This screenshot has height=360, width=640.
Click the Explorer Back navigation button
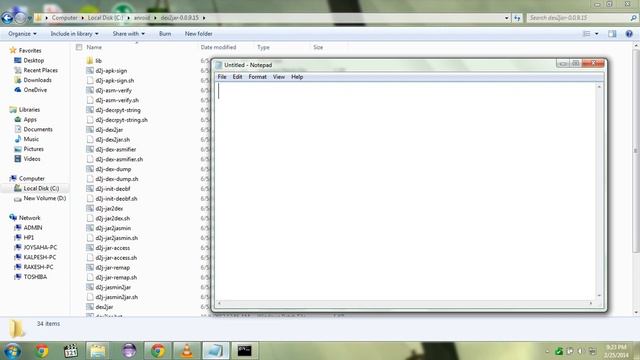(x=7, y=18)
